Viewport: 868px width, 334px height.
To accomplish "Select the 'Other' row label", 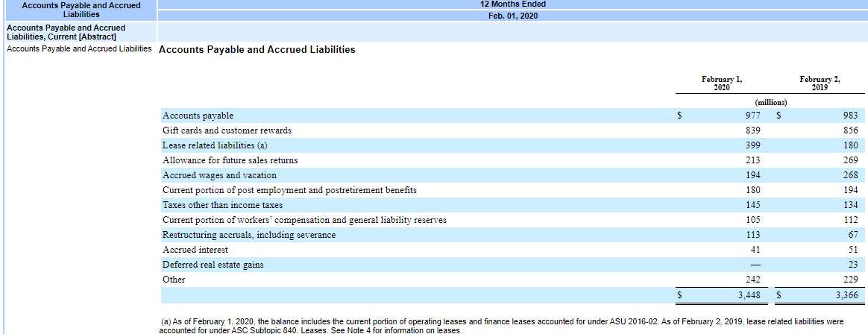I will 174,280.
